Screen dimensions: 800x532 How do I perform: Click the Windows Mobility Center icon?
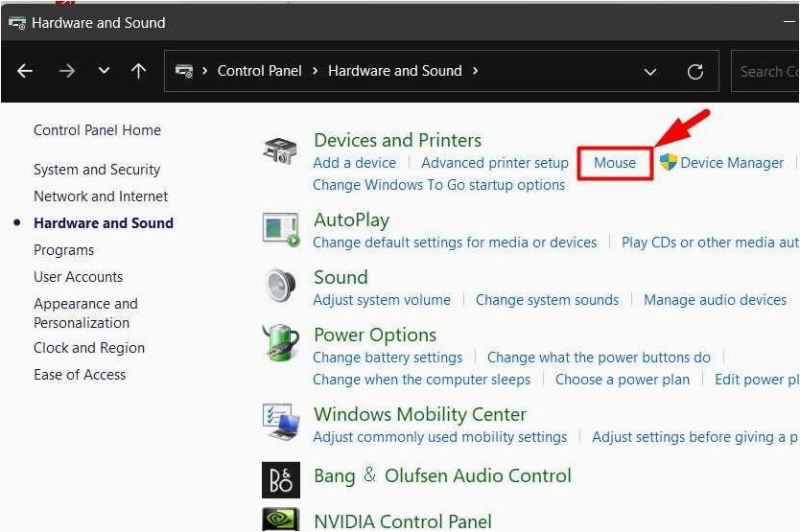pos(281,422)
